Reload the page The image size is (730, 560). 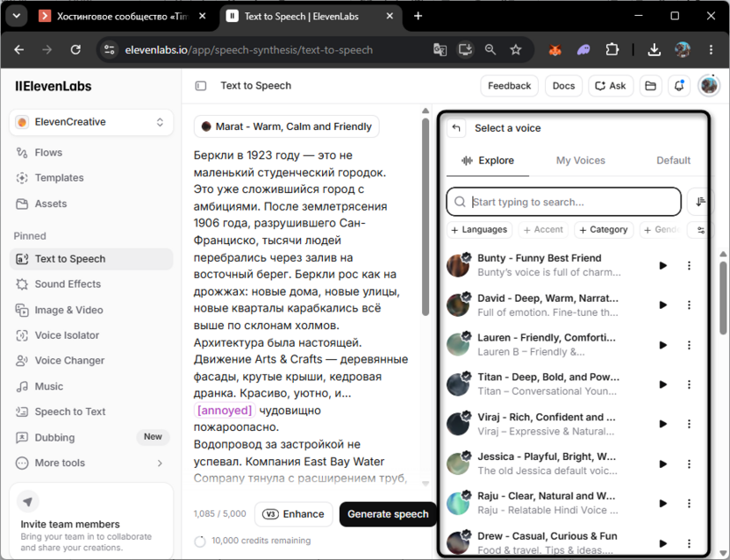tap(75, 49)
